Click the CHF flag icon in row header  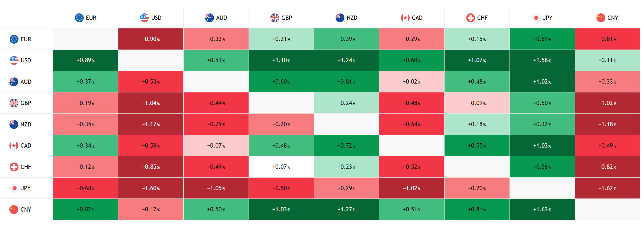(14, 167)
